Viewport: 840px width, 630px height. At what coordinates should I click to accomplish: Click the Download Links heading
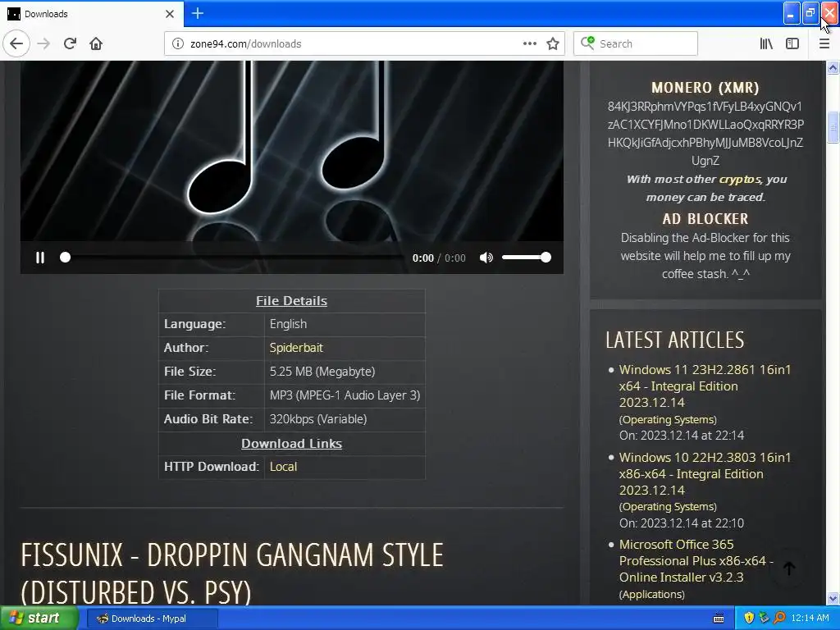pos(291,444)
